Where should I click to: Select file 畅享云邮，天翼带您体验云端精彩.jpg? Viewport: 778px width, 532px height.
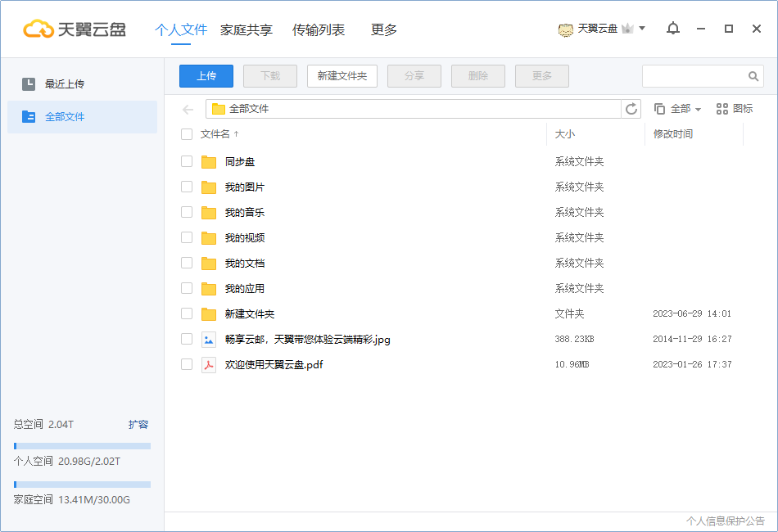(x=308, y=340)
